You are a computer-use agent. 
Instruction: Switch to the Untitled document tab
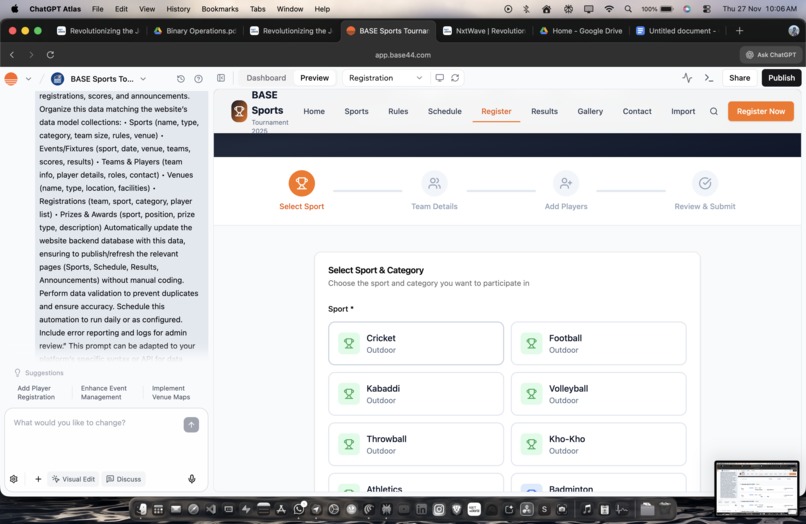pos(676,31)
